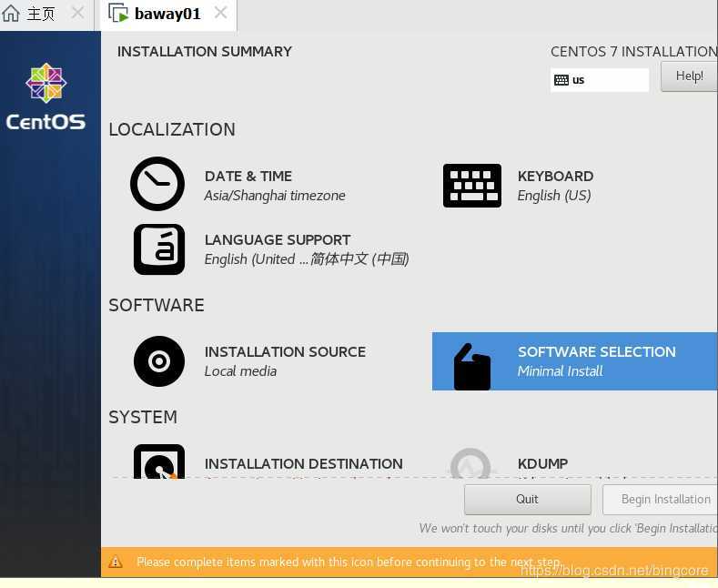The width and height of the screenshot is (718, 588).
Task: Click the baway01 VM tab icon
Action: coord(118,13)
